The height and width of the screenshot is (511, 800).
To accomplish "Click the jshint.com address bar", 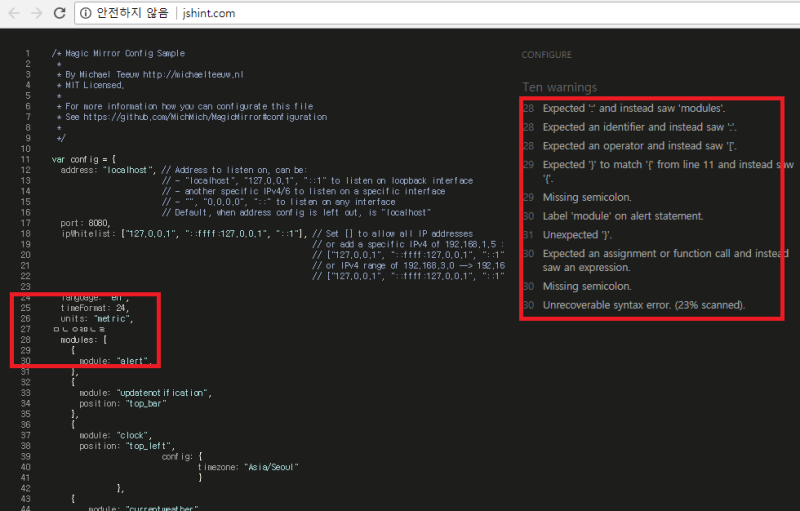I will coord(437,13).
